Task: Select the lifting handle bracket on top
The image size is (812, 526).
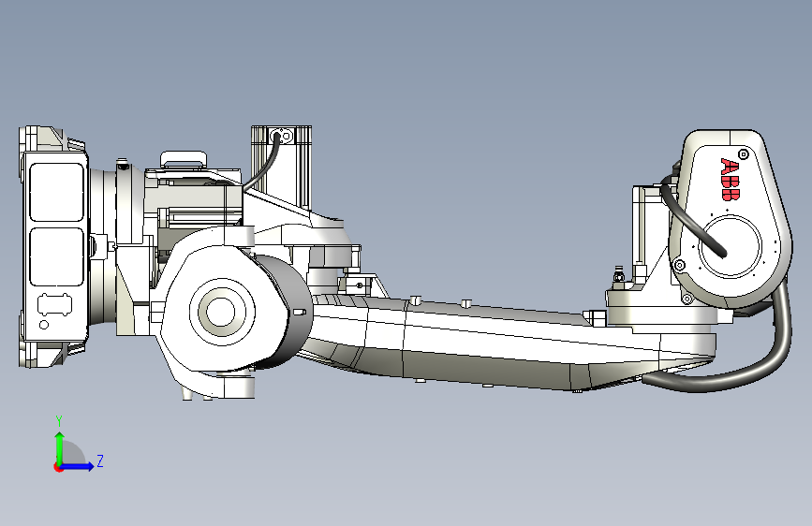Action: coord(184,159)
